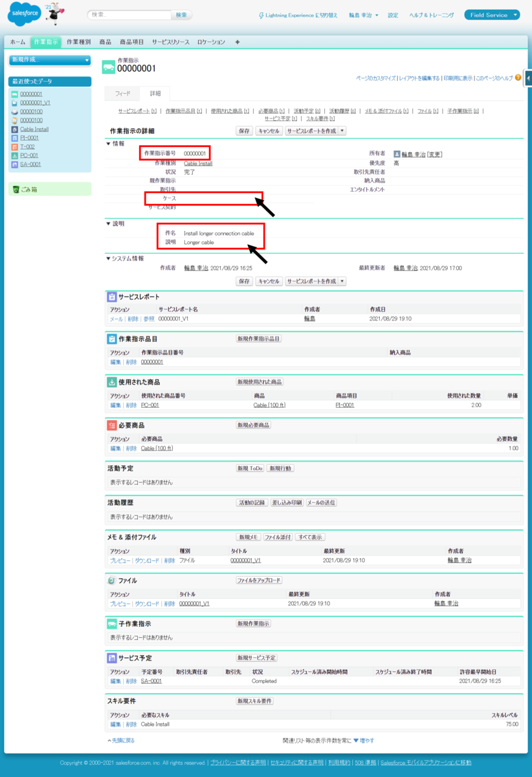The height and width of the screenshot is (777, 532).
Task: Click the collapse arrow on the right edge panel
Action: click(529, 78)
